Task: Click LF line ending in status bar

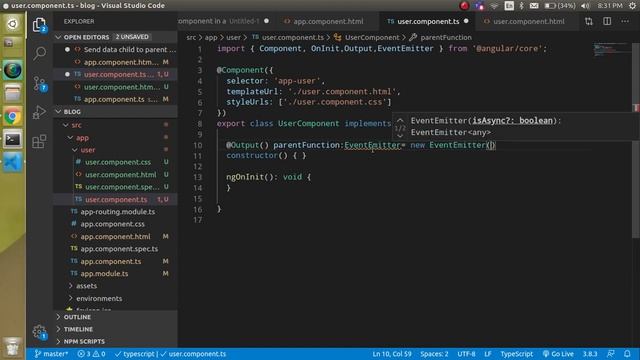Action: pyautogui.click(x=488, y=354)
